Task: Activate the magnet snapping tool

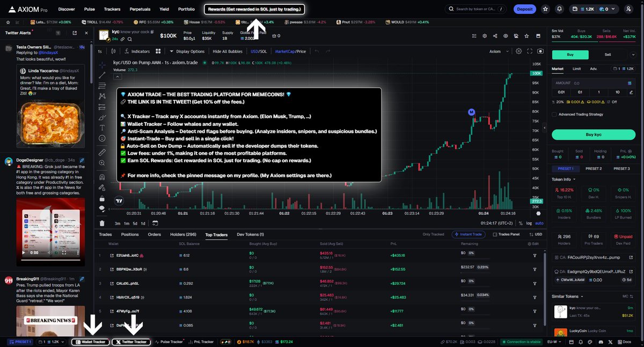Action: coord(102,177)
